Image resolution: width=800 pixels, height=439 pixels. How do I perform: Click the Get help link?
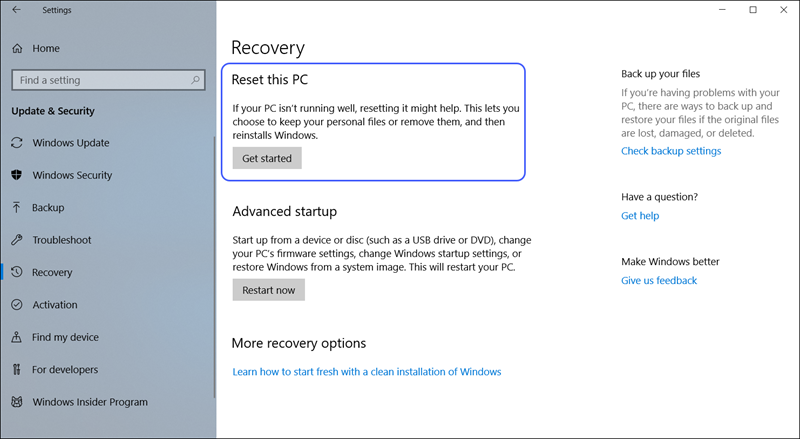640,216
